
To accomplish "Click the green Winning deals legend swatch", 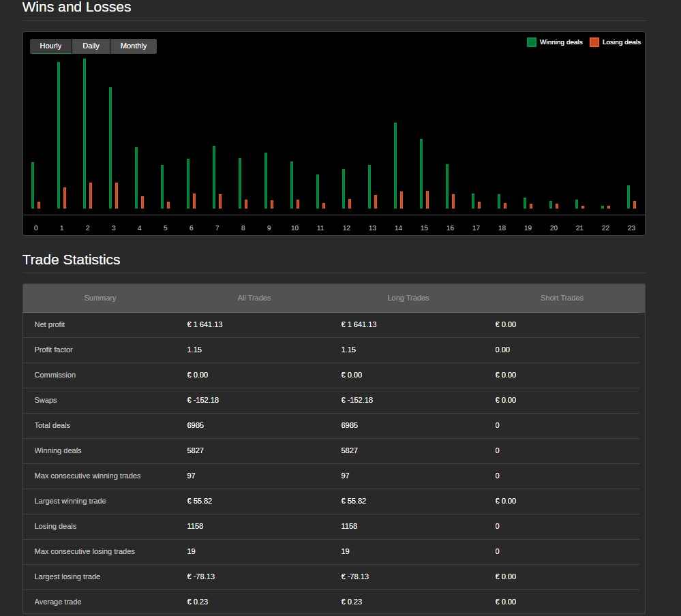I will (x=532, y=42).
